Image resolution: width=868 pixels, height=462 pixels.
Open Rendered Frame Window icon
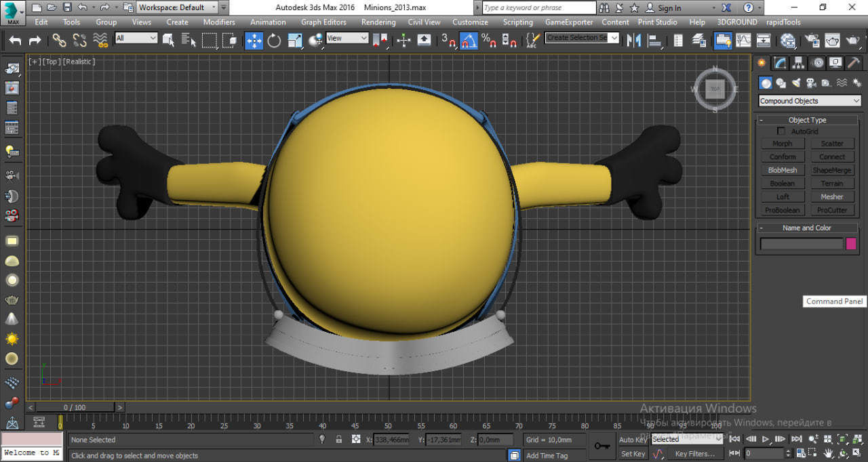832,41
